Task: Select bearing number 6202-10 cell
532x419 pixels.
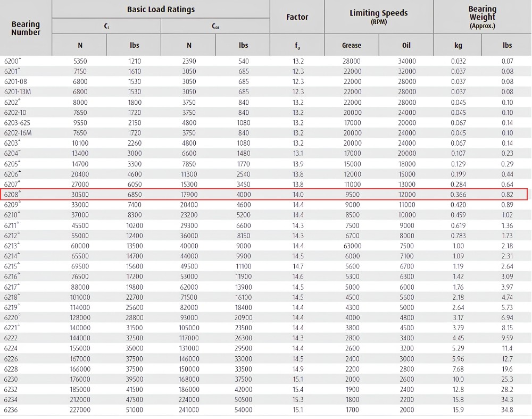Action: click(x=15, y=113)
